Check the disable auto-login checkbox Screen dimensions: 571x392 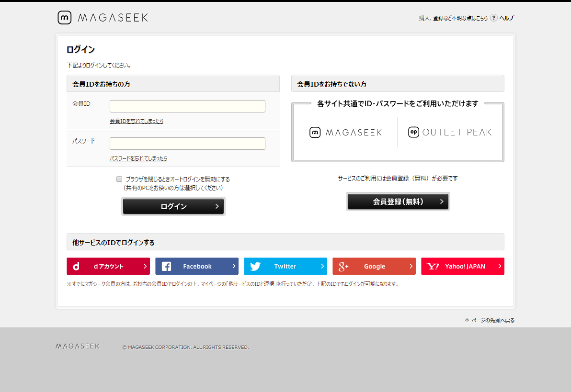pos(119,179)
